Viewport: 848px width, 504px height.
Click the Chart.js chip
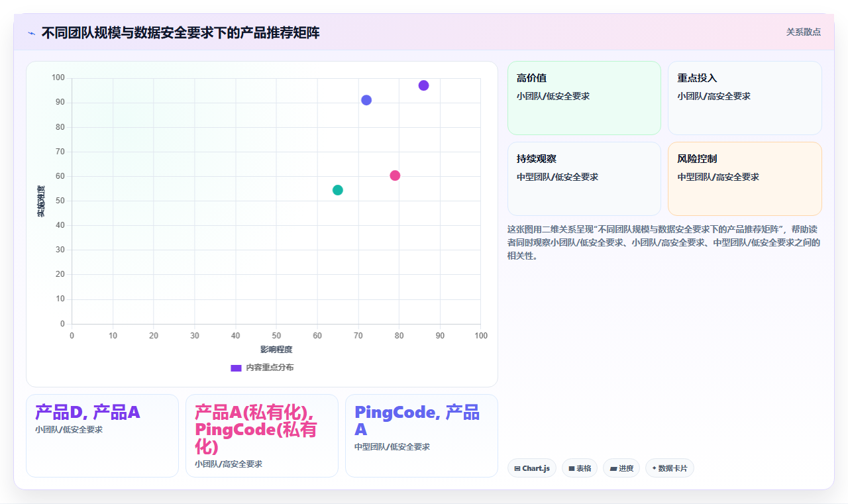click(x=531, y=468)
